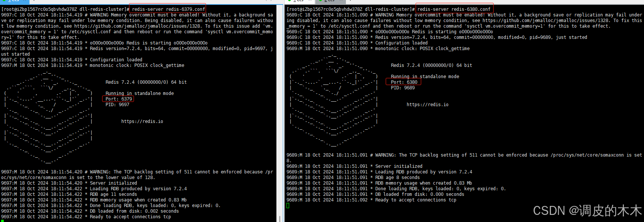Click the 9697 TCP backlog WARNING line
644x222 pixels.
coord(137,175)
